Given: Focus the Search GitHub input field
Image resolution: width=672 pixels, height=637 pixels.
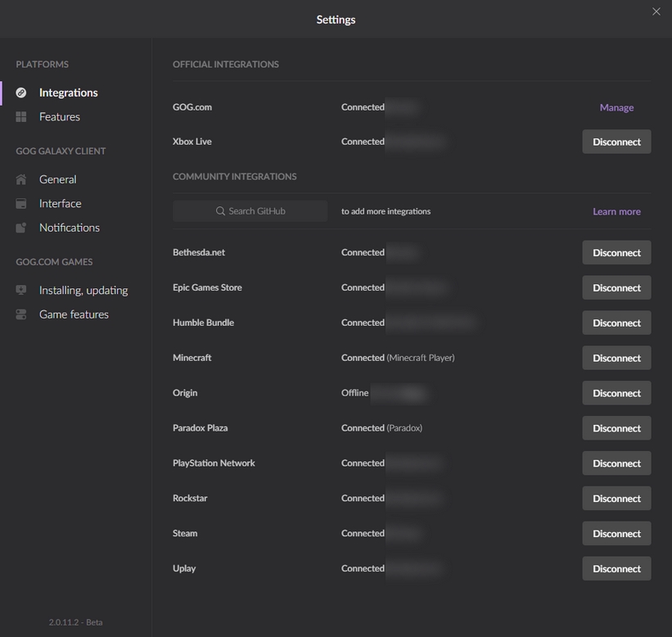Looking at the screenshot, I should [x=262, y=211].
